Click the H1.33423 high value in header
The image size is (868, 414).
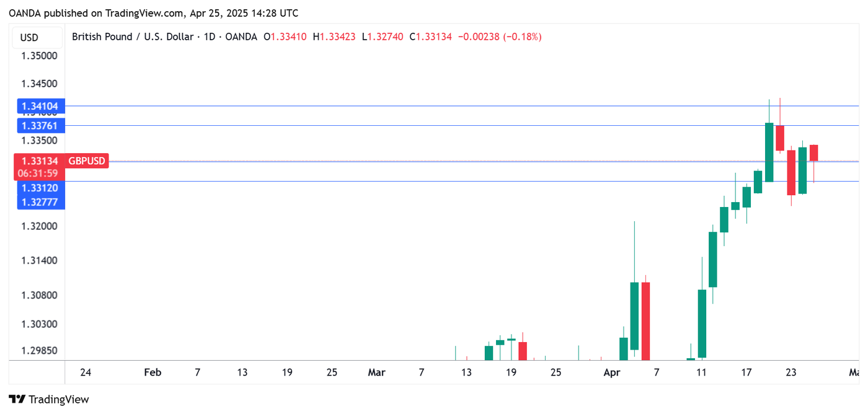click(x=334, y=37)
